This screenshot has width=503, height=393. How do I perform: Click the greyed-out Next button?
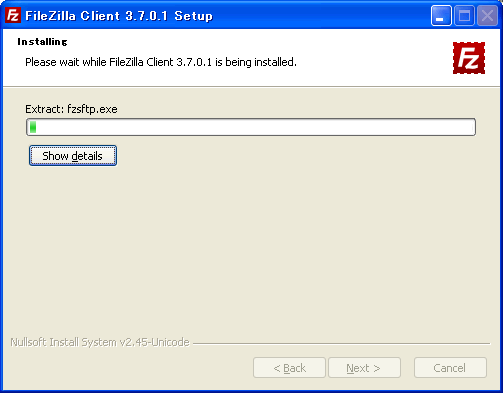(364, 368)
